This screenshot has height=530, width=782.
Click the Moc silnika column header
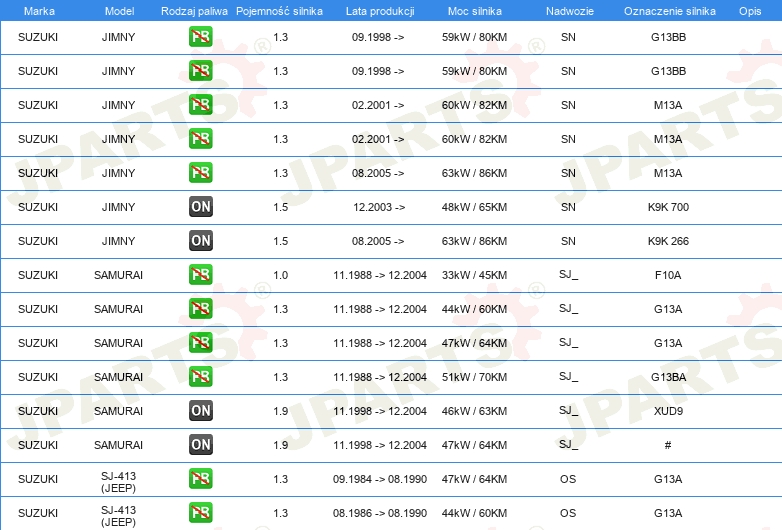[474, 11]
